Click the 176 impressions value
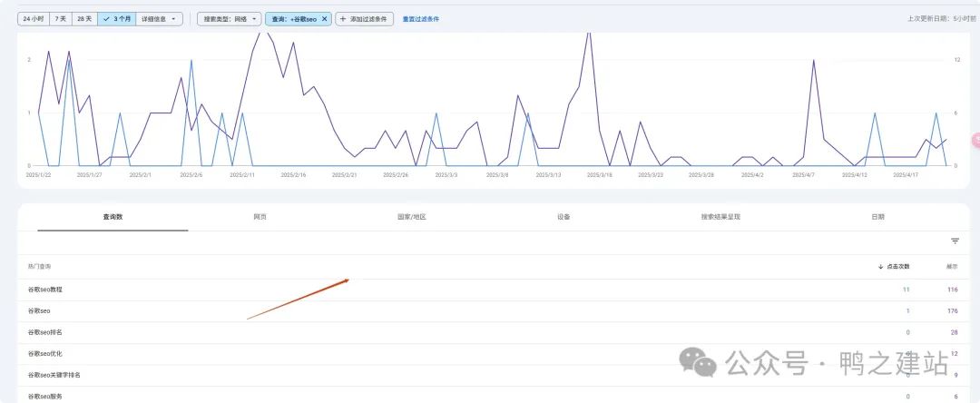This screenshot has height=403, width=980. coord(952,311)
